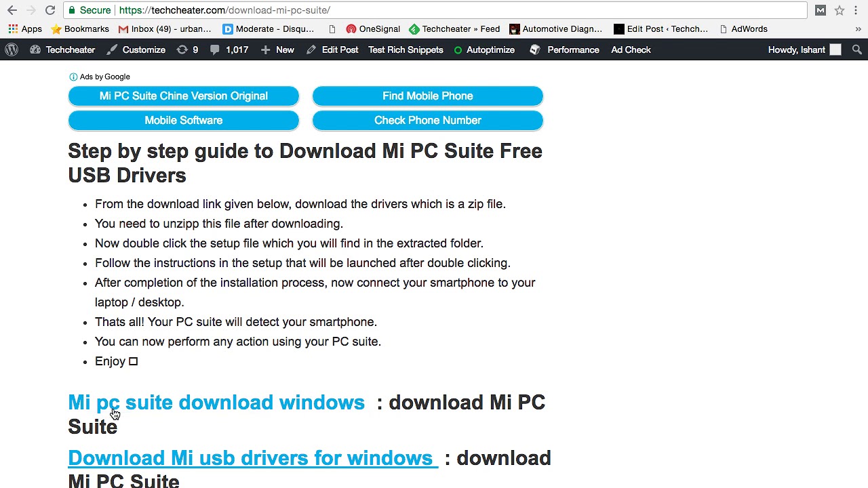Open the AdWords bookmark
Screen dimensions: 868x488
(743, 29)
